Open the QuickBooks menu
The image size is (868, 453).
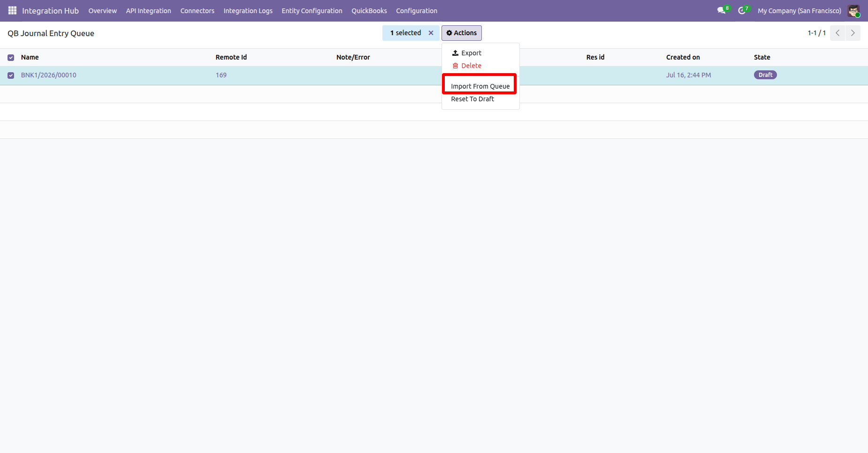click(369, 11)
